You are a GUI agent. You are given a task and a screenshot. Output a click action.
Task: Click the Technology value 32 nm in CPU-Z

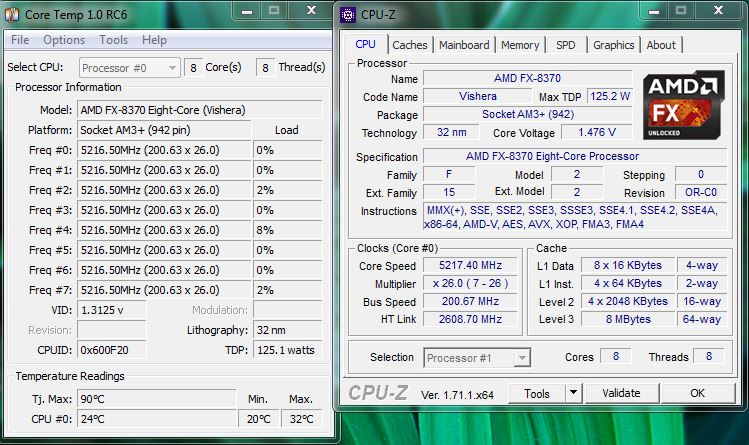tap(451, 133)
